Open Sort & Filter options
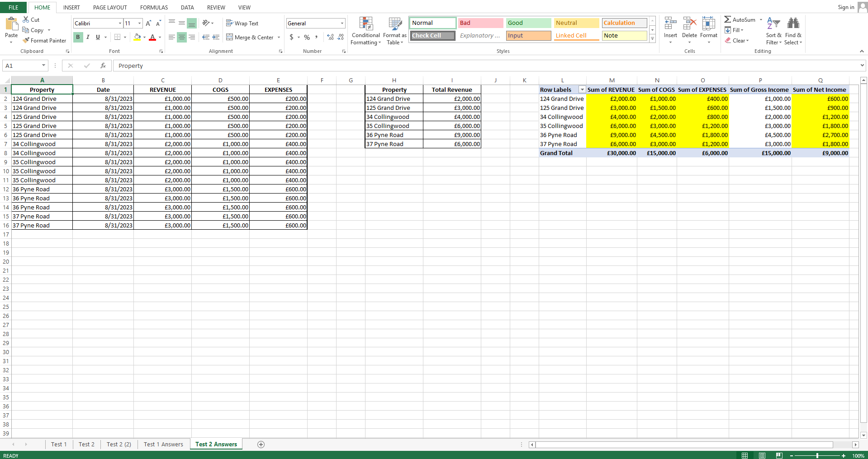 pos(773,31)
